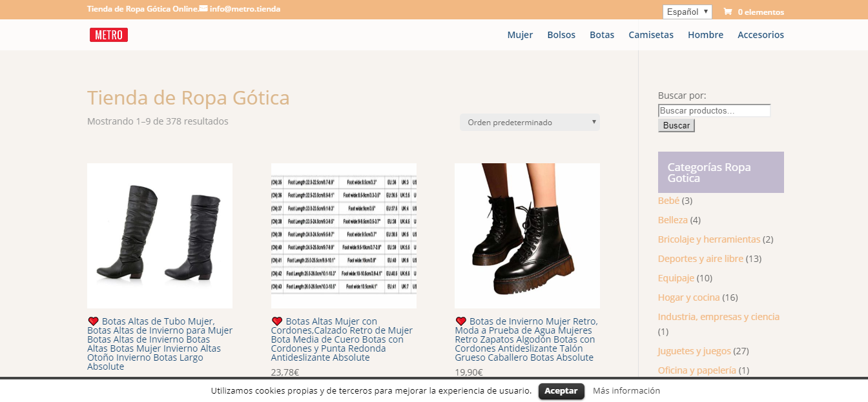Open the Hombre menu
This screenshot has height=402, width=868.
pos(705,35)
